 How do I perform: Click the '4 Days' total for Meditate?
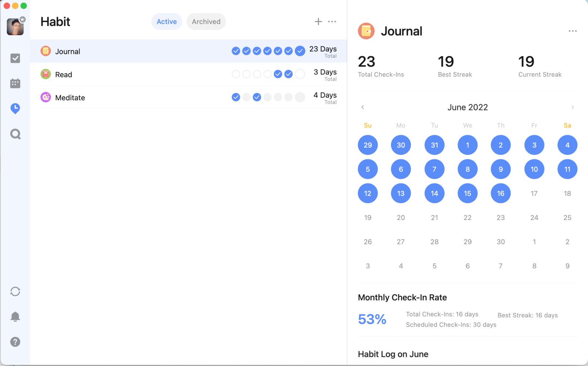coord(325,95)
